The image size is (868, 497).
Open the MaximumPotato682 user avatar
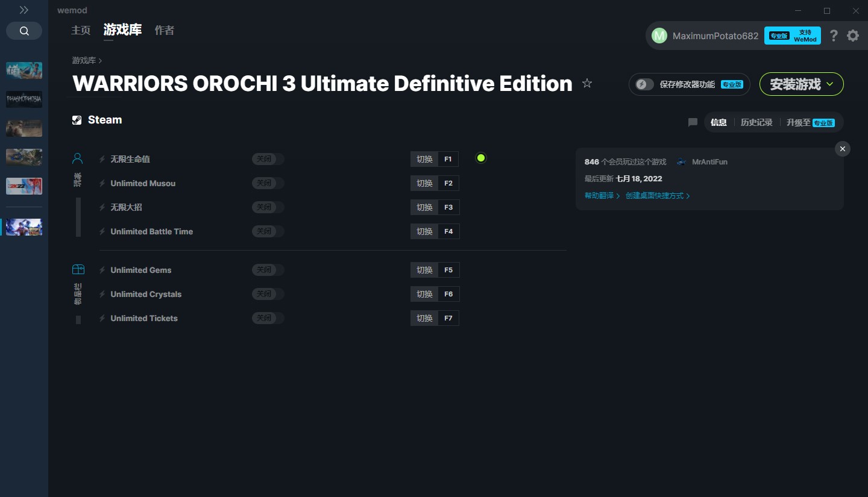(659, 36)
